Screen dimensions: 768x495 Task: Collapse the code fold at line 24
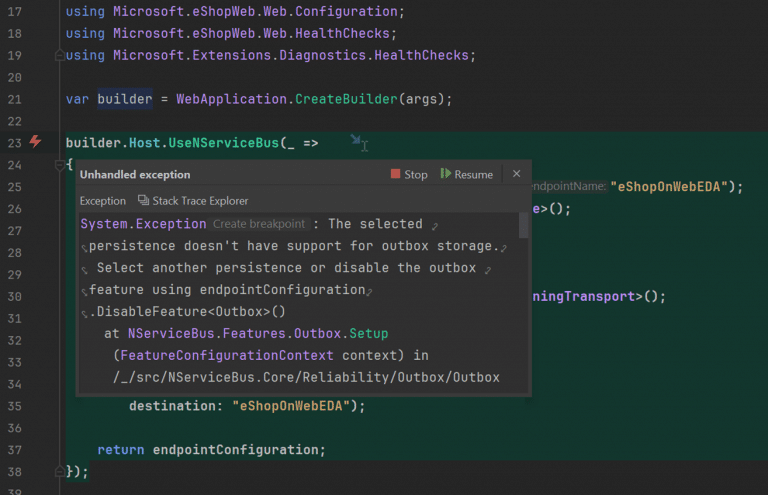(59, 165)
